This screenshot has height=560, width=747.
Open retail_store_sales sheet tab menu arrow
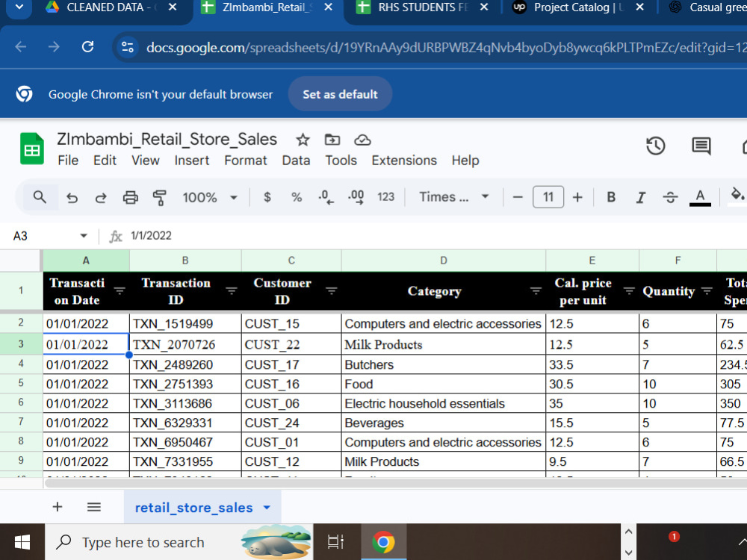tap(267, 508)
